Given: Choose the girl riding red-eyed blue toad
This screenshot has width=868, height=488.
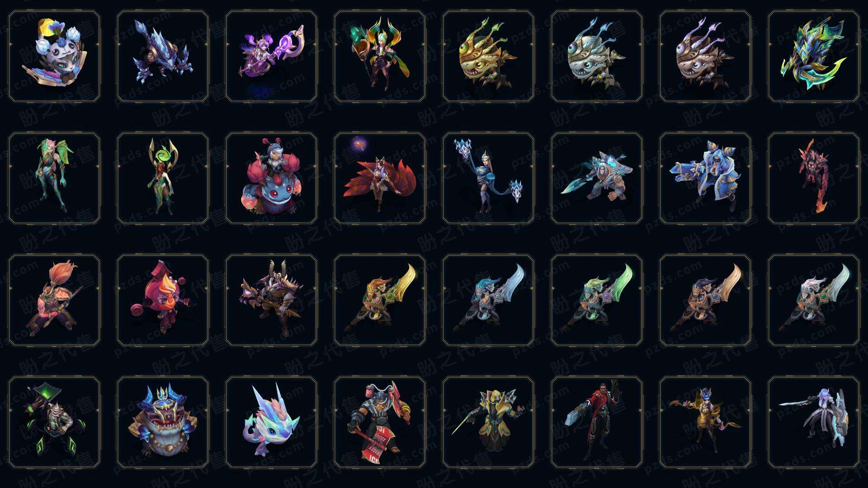Looking at the screenshot, I should pos(271,178).
